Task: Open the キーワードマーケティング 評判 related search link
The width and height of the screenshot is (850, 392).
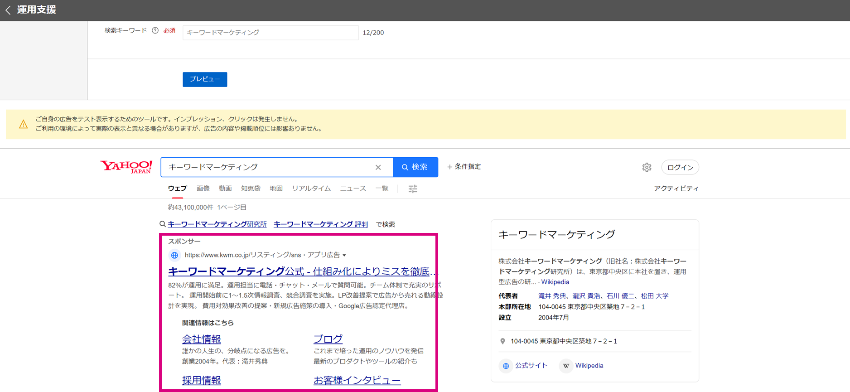Action: 321,224
